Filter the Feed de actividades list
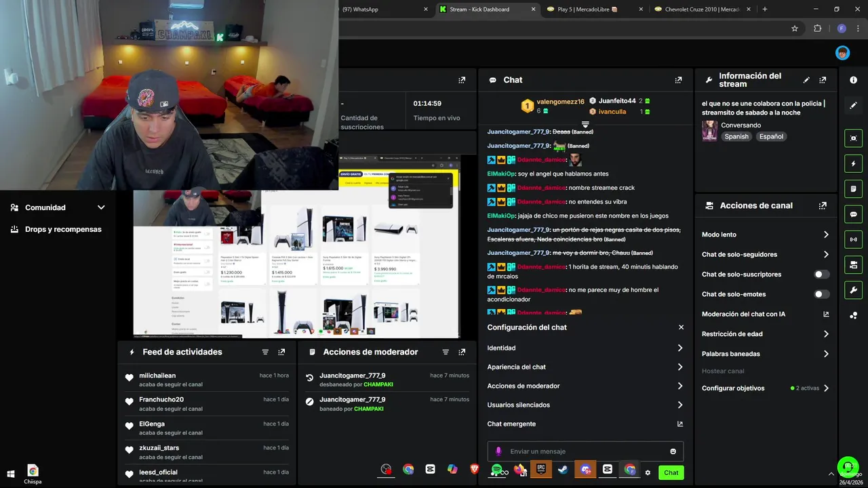This screenshot has height=488, width=868. tap(265, 352)
